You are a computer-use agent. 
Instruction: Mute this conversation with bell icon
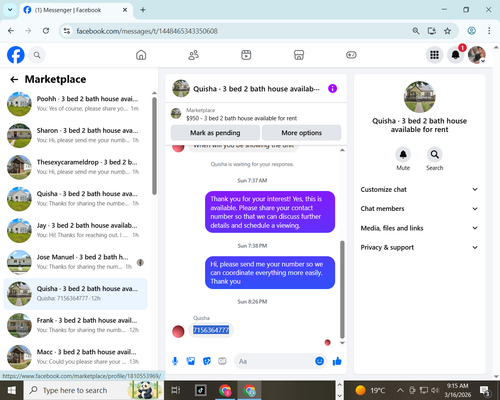pos(403,155)
